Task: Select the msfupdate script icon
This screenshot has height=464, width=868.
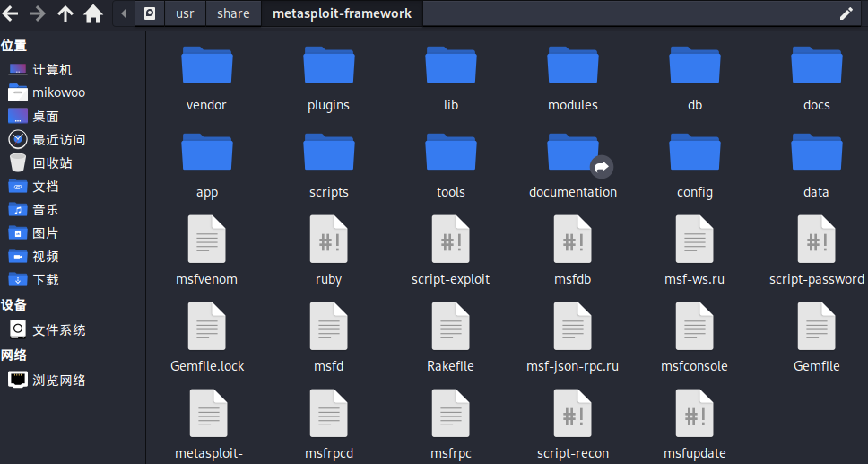Action: [695, 413]
